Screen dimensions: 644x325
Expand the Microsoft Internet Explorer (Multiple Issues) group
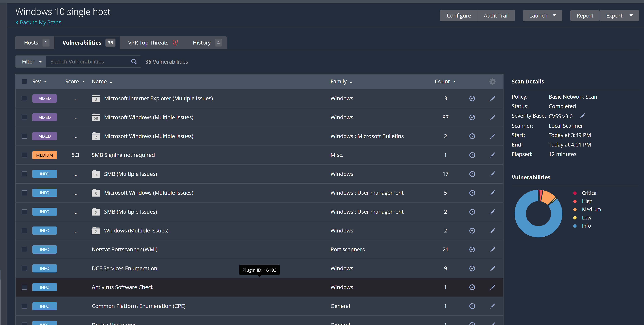(158, 98)
